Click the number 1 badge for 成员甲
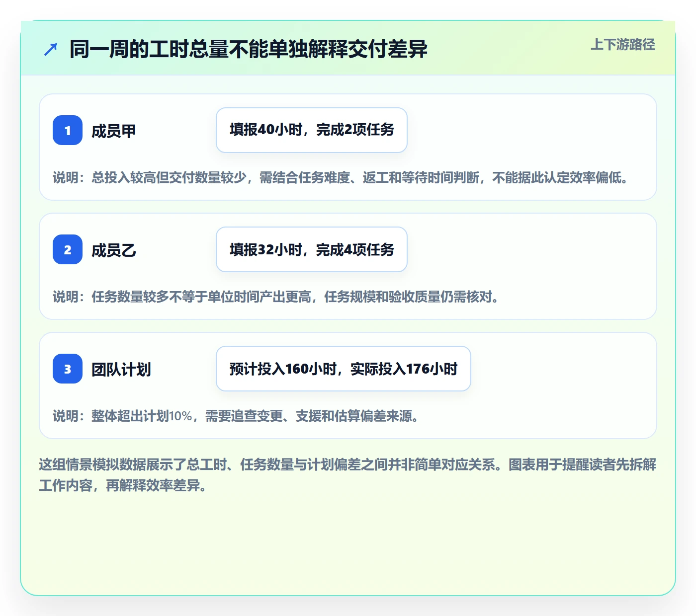This screenshot has height=616, width=696. 68,130
